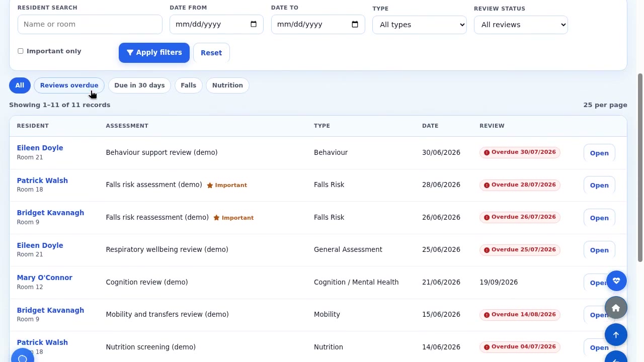Viewport: 644px width, 362px height.
Task: Click the home floating button
Action: pos(616,308)
